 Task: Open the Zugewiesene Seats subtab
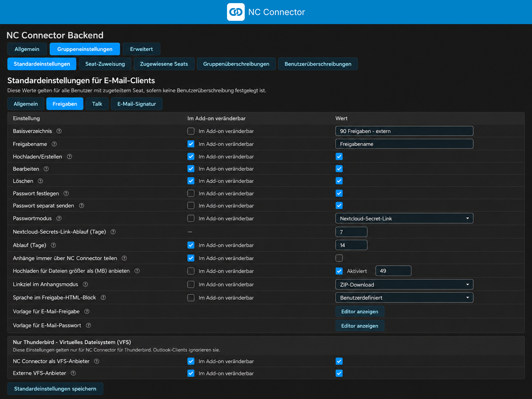coord(164,64)
